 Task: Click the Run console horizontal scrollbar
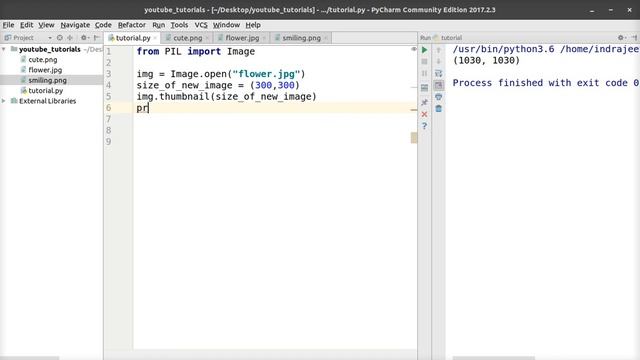pos(493,358)
